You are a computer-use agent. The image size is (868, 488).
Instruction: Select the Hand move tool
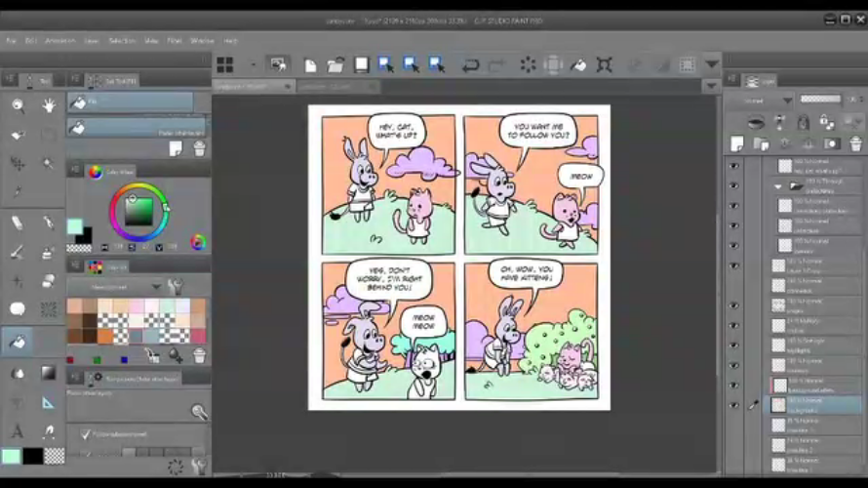[49, 105]
